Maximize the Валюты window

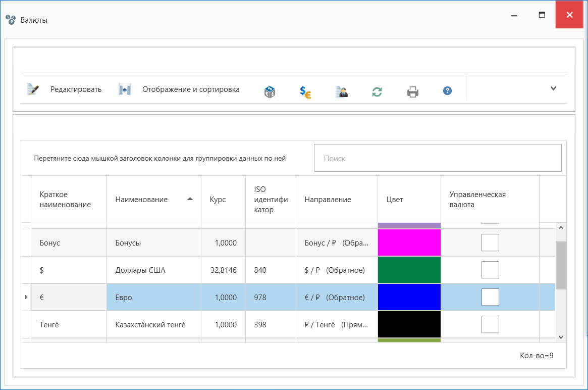click(542, 15)
